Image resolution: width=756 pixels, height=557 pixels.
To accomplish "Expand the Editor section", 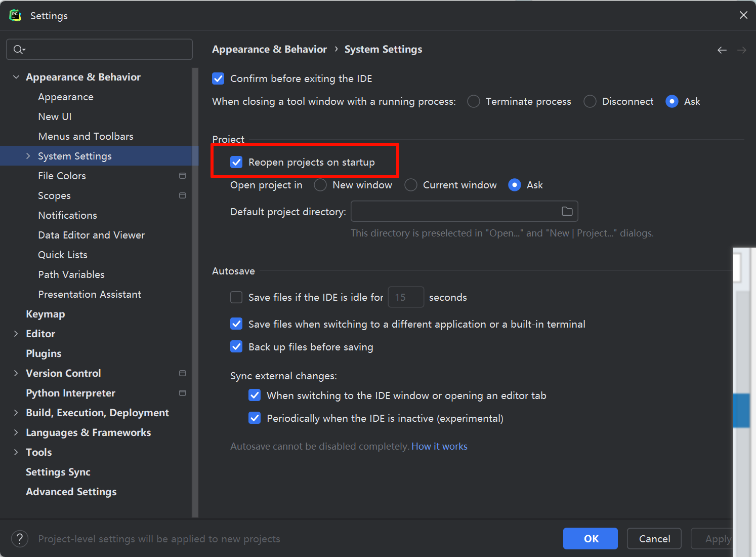I will 17,333.
